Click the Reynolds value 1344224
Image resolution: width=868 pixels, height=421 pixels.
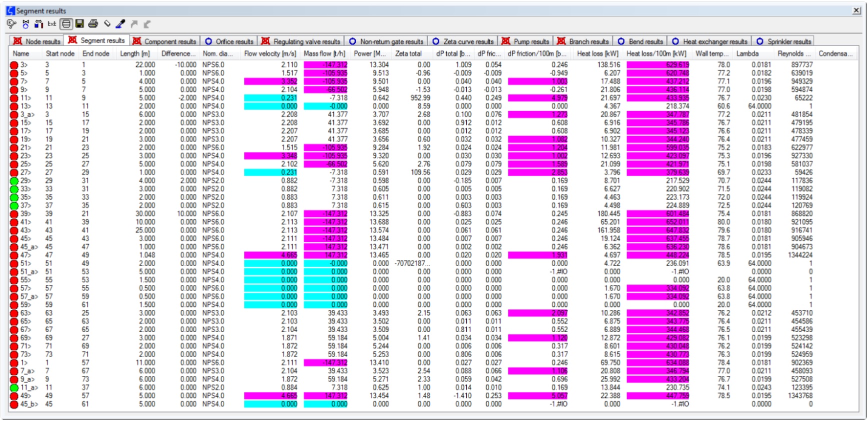pos(800,255)
